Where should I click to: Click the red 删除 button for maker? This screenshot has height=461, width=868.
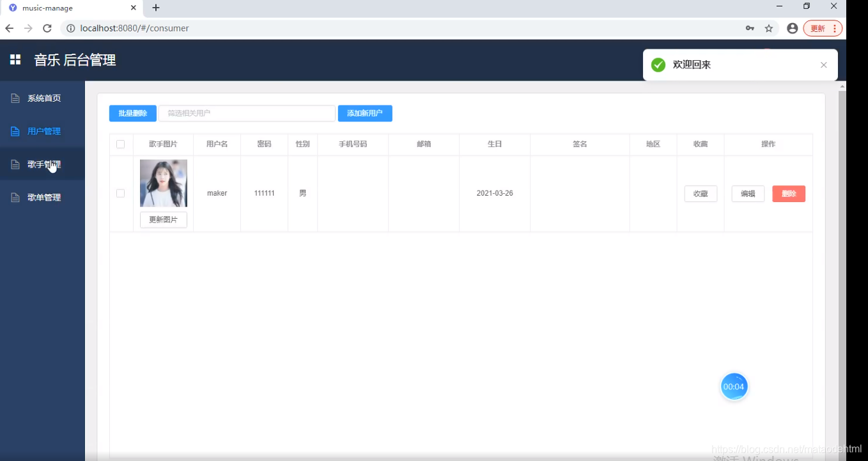click(789, 194)
